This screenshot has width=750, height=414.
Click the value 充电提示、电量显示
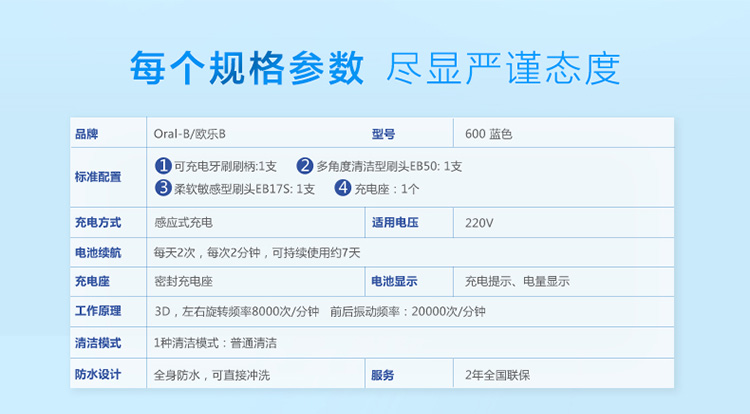517,281
